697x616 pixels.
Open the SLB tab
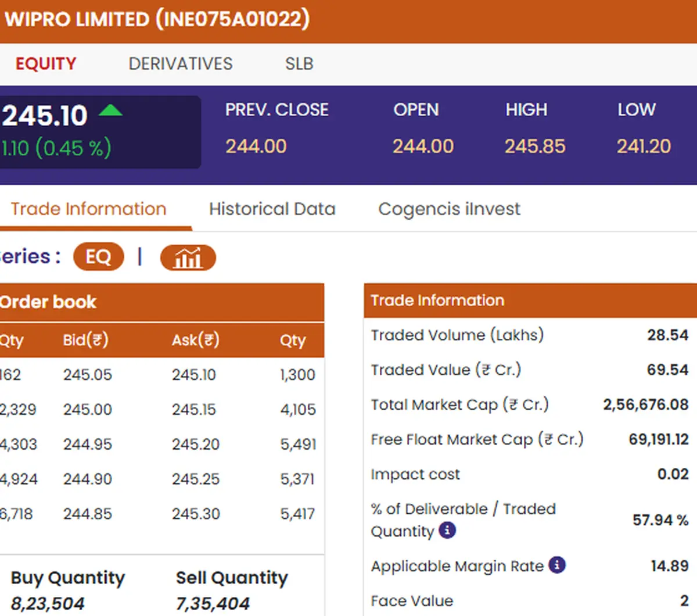pos(299,63)
